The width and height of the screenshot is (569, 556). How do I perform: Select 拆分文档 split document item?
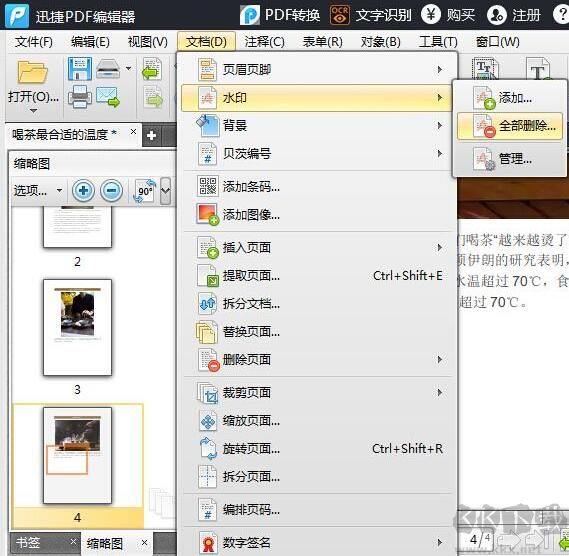pyautogui.click(x=315, y=304)
